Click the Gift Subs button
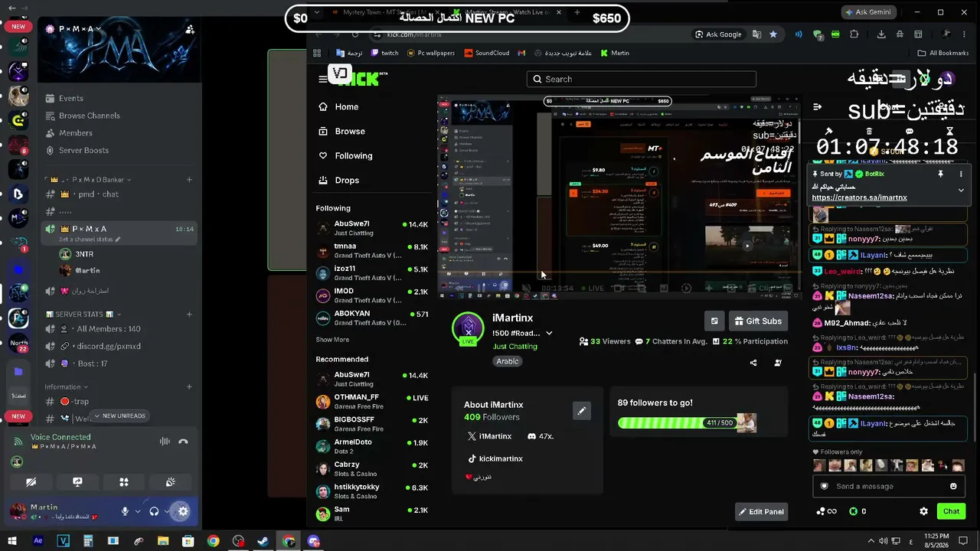Screen dimensions: 980x551 (x=758, y=321)
